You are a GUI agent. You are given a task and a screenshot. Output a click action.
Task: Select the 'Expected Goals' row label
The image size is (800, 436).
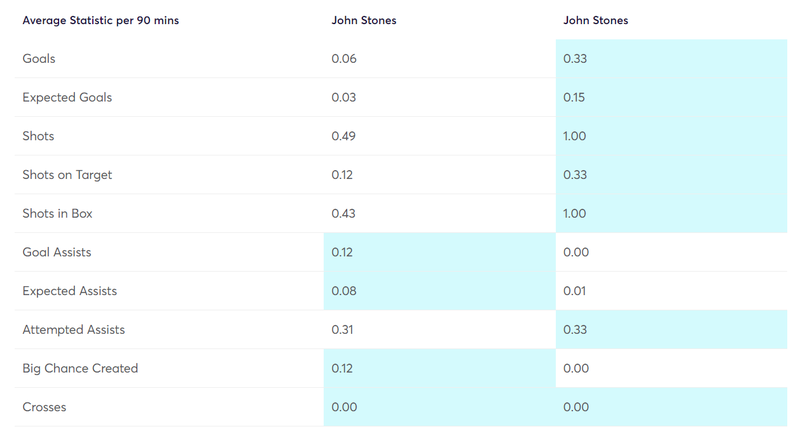point(67,97)
